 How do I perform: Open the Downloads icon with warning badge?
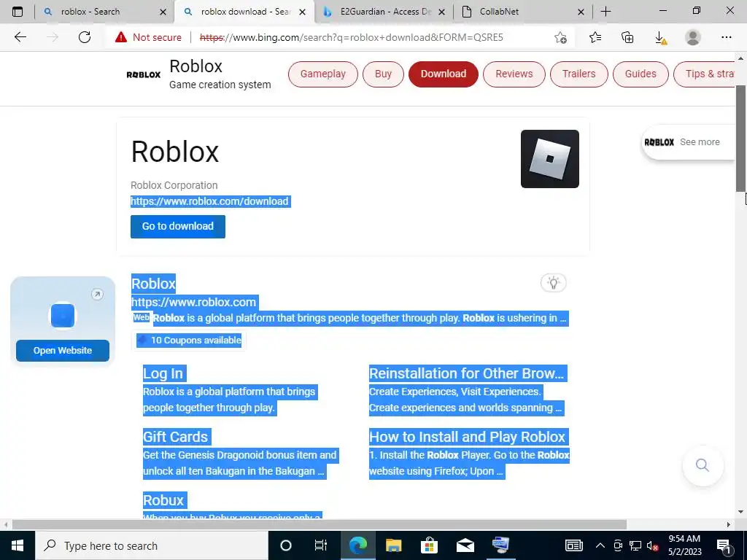tap(660, 38)
